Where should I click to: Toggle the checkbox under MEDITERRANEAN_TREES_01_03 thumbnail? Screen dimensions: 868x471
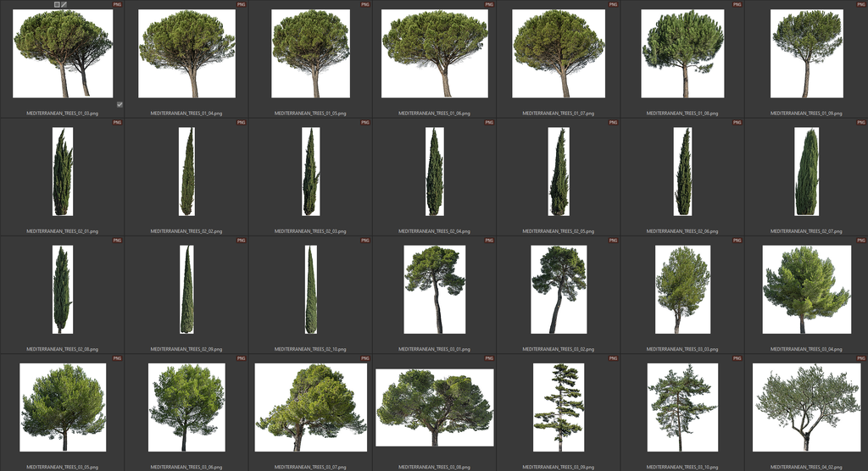tap(120, 104)
